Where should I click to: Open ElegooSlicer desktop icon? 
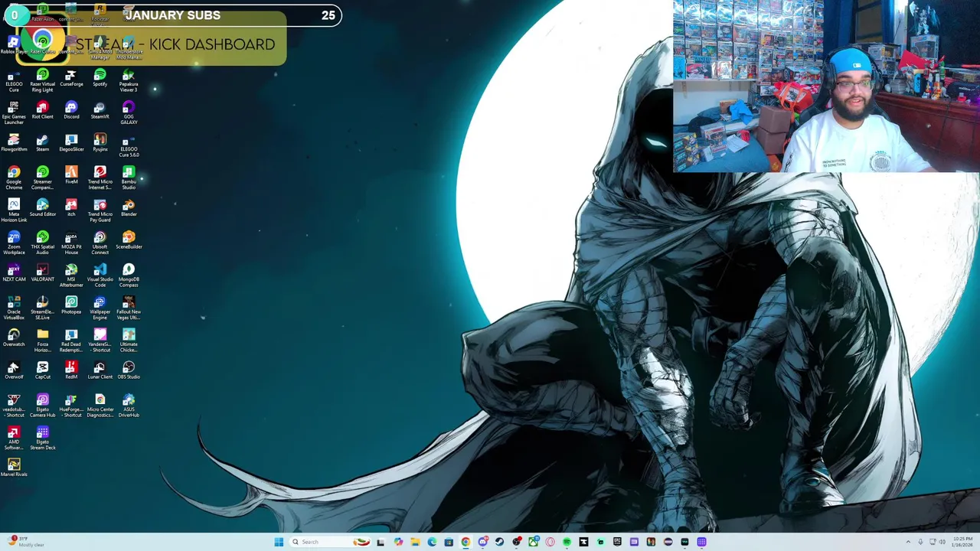tap(71, 142)
